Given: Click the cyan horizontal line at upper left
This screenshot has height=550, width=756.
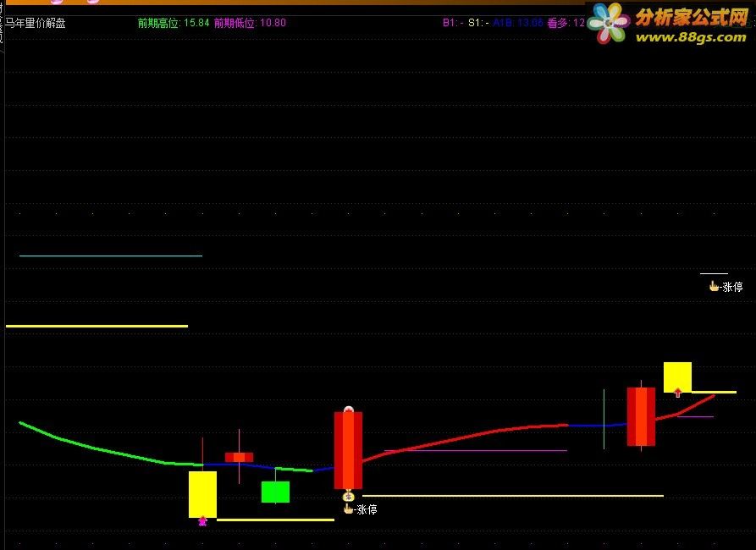Looking at the screenshot, I should [x=110, y=256].
